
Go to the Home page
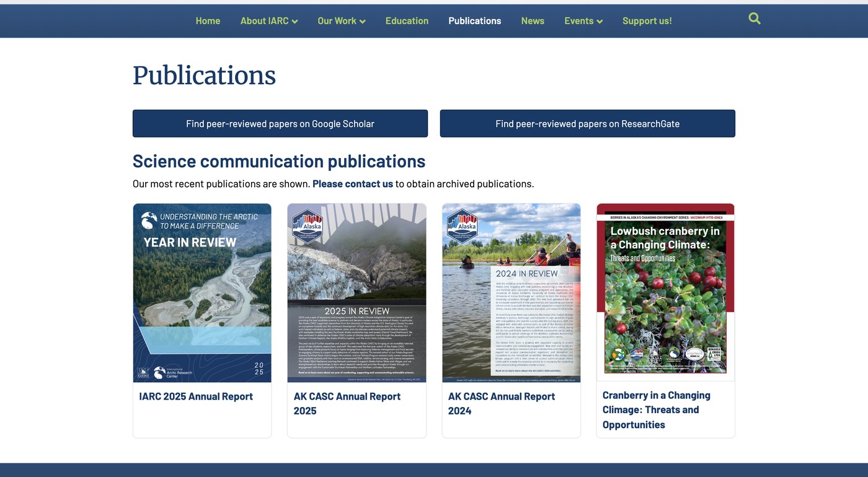[208, 21]
